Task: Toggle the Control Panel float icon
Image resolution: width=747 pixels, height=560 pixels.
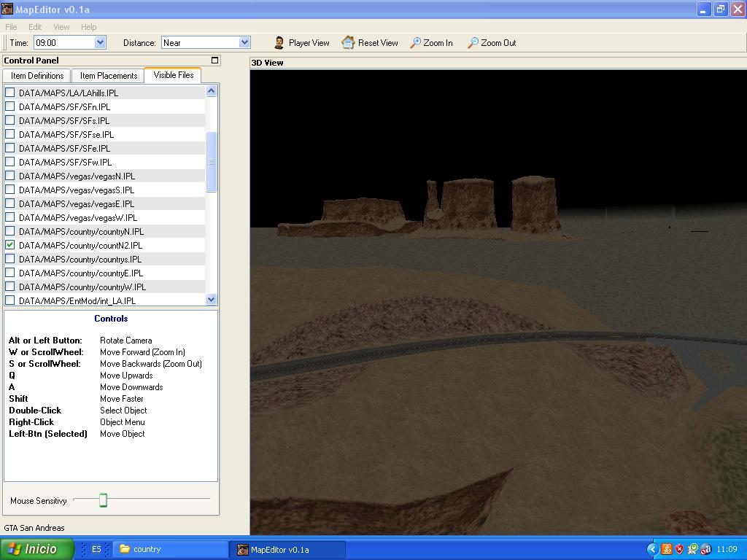Action: pos(214,60)
